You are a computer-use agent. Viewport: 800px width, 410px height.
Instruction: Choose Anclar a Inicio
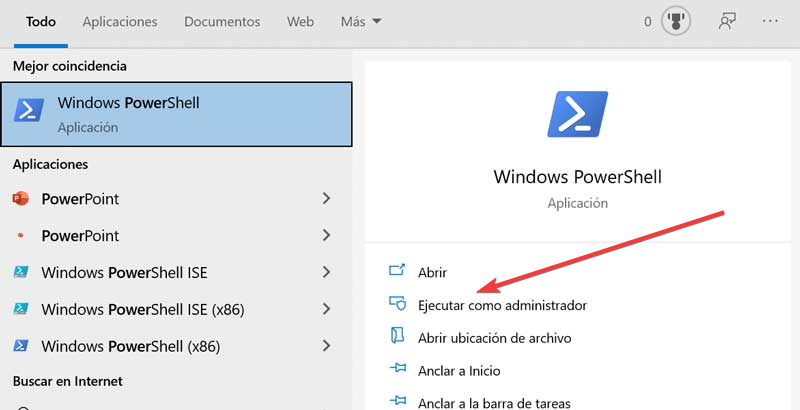pyautogui.click(x=459, y=371)
